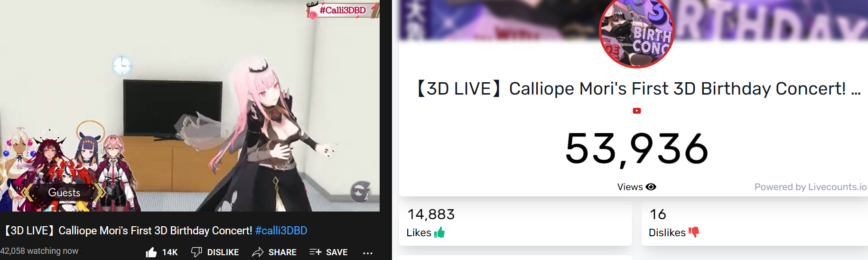
Task: Click the save to playlist icon
Action: [316, 252]
